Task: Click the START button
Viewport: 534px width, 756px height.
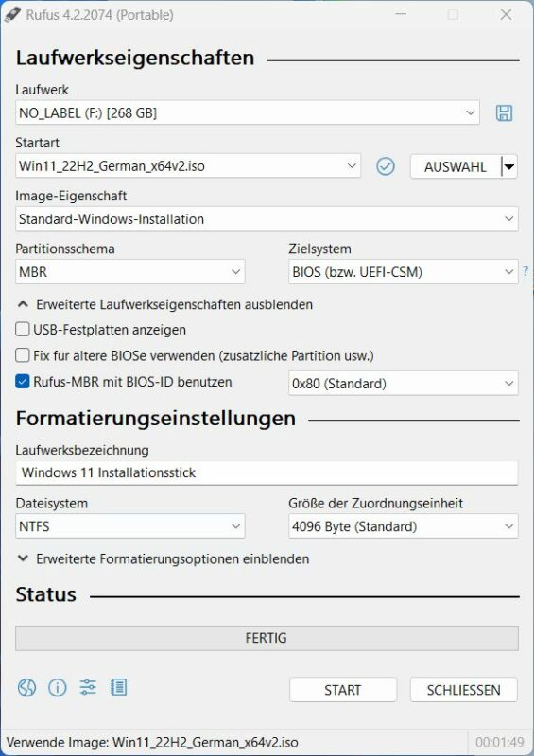Action: click(343, 690)
